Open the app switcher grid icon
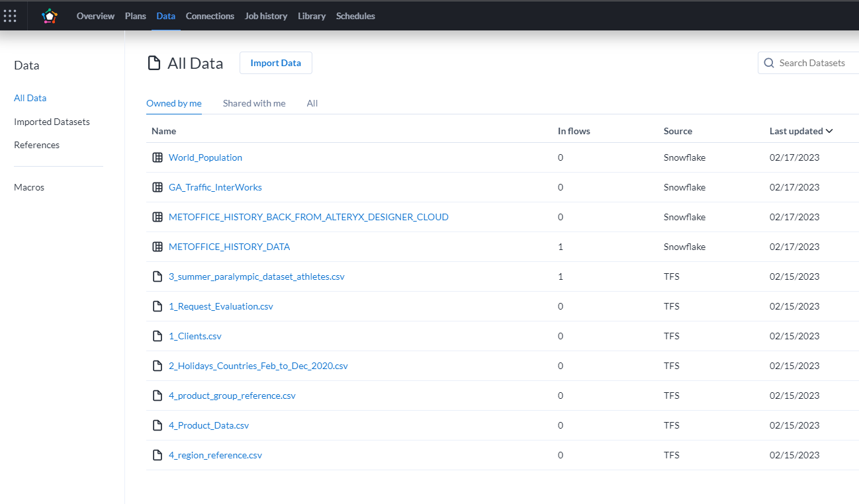859x504 pixels. click(10, 16)
